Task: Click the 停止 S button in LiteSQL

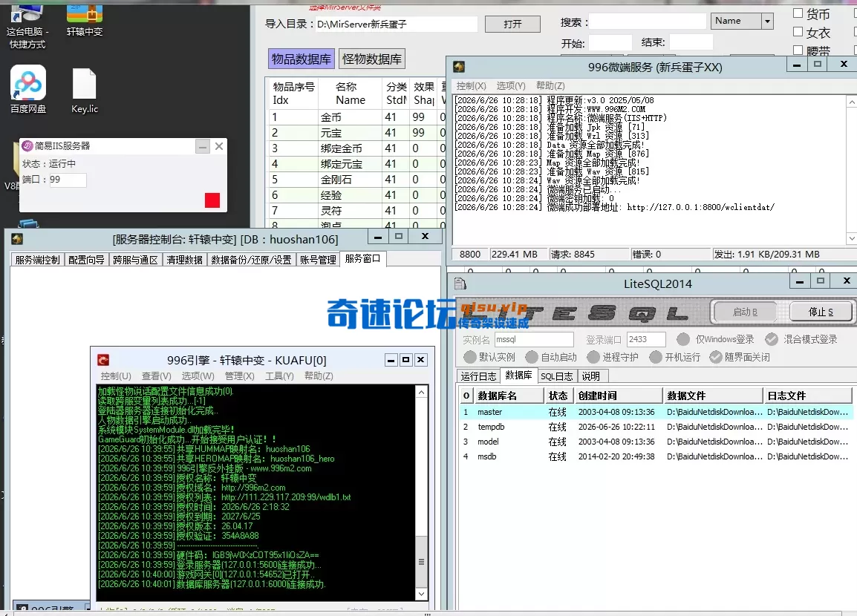Action: pyautogui.click(x=821, y=312)
